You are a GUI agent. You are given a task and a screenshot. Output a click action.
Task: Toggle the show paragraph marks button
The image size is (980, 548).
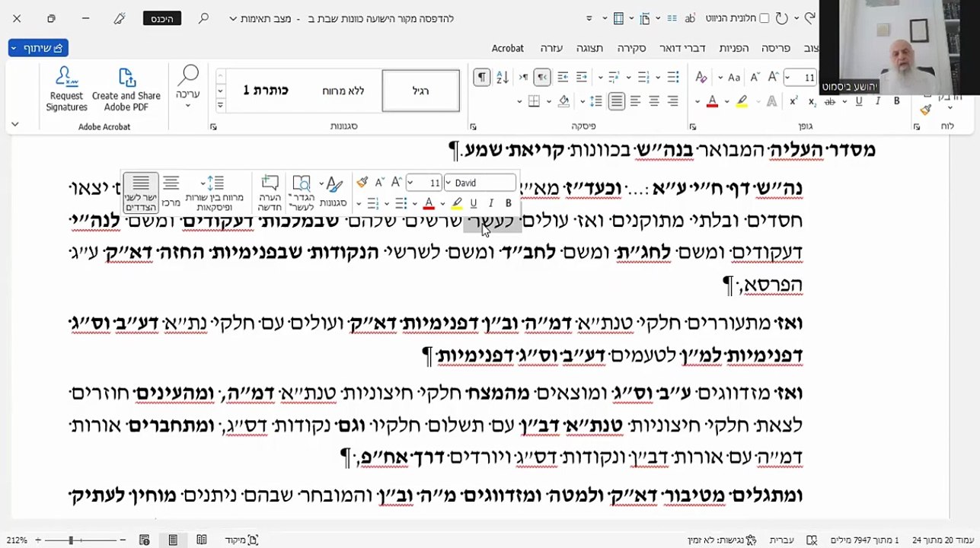[x=481, y=78]
